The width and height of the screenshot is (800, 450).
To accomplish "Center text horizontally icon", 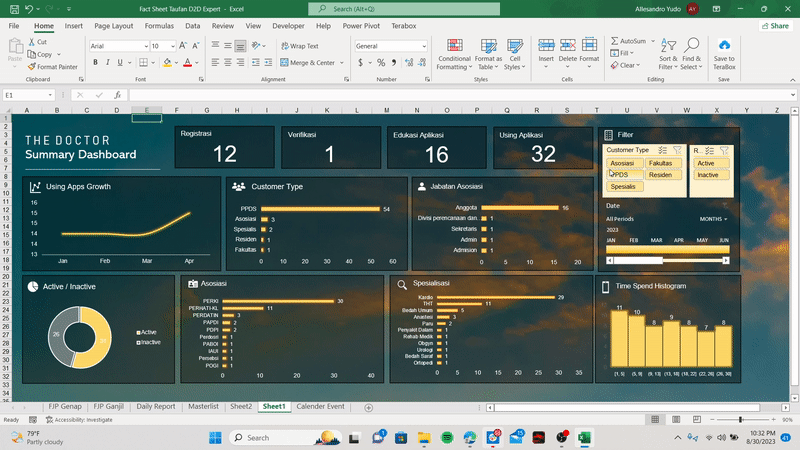I will (x=228, y=62).
